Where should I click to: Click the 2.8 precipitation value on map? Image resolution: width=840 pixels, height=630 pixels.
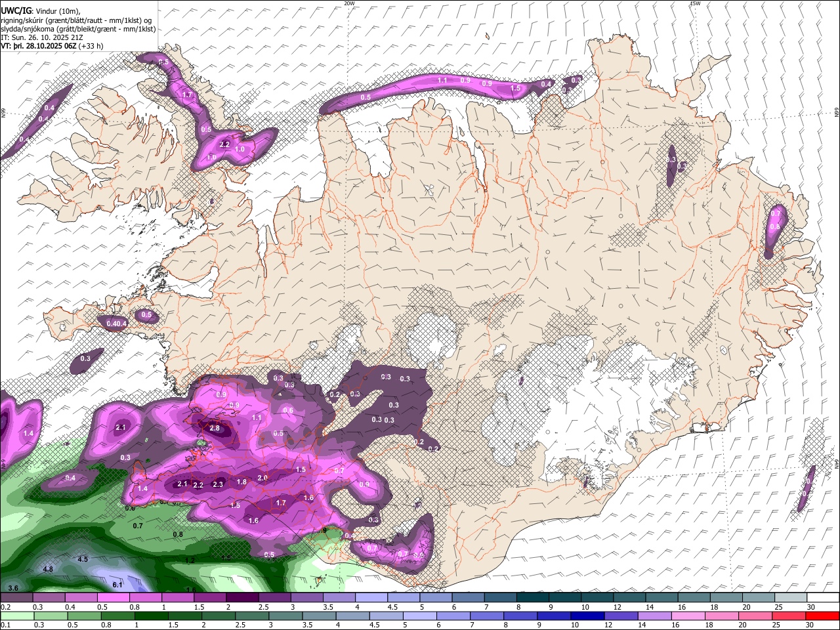pyautogui.click(x=215, y=429)
